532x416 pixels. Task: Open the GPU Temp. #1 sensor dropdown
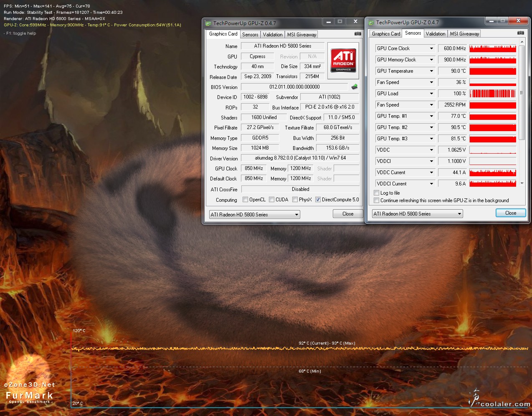coord(431,116)
